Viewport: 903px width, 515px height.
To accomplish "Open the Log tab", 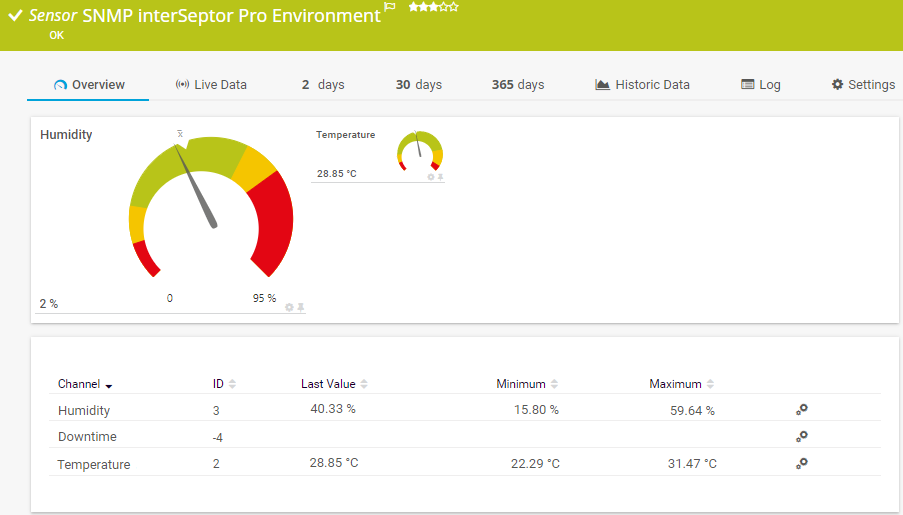I will click(x=760, y=85).
